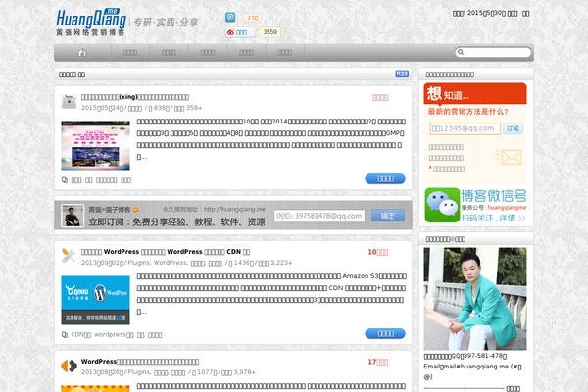Viewport: 588px width, 392px height.
Task: Go to the home icon in navigation bar
Action: pyautogui.click(x=82, y=53)
